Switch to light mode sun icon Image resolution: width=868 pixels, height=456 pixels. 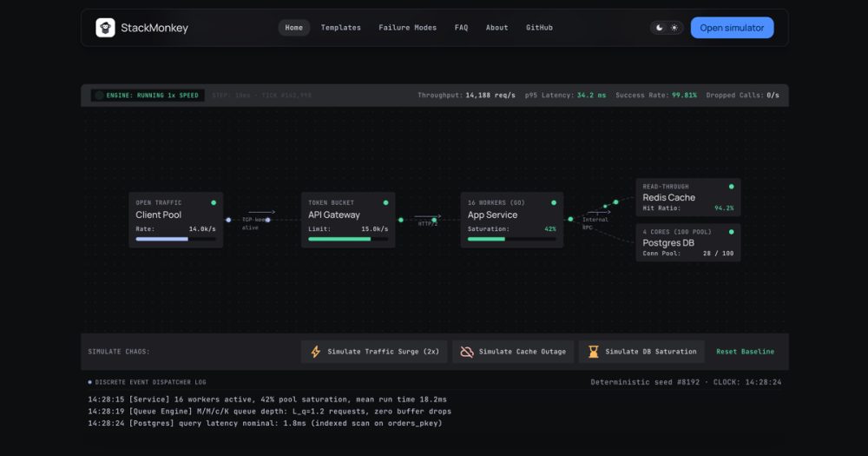(674, 28)
